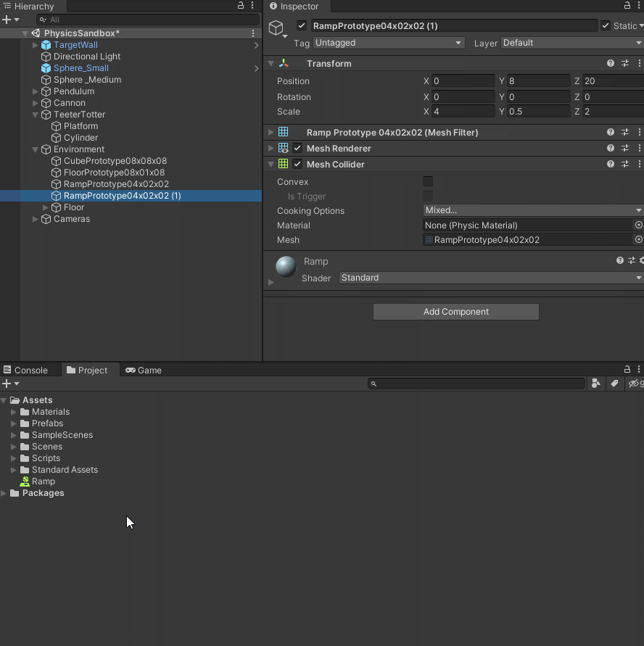Screen dimensions: 644x646
Task: Click the Add Component button
Action: pos(455,312)
